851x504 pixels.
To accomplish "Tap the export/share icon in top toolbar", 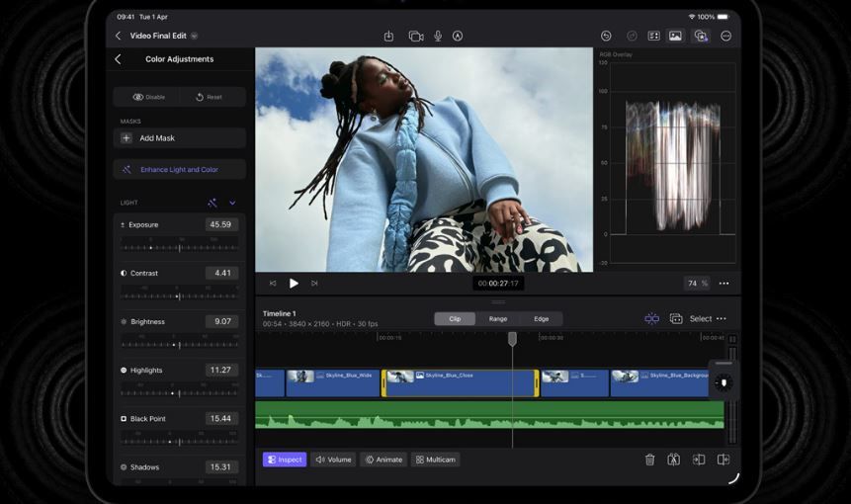I will point(388,36).
